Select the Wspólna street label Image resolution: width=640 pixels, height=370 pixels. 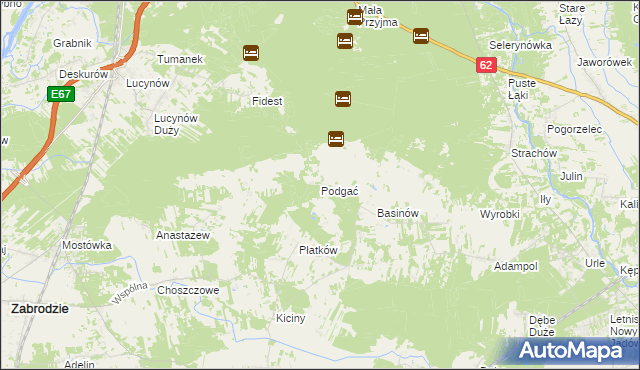point(130,293)
